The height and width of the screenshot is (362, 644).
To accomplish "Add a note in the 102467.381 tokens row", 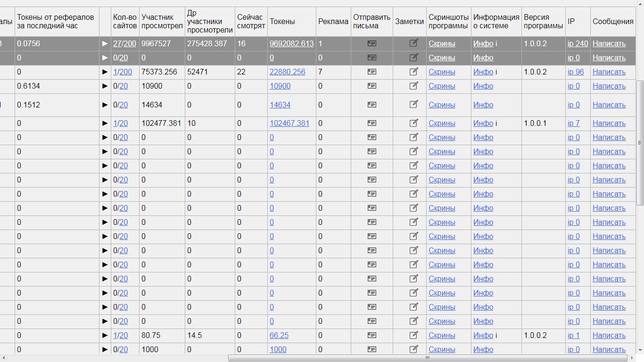I will tap(413, 123).
